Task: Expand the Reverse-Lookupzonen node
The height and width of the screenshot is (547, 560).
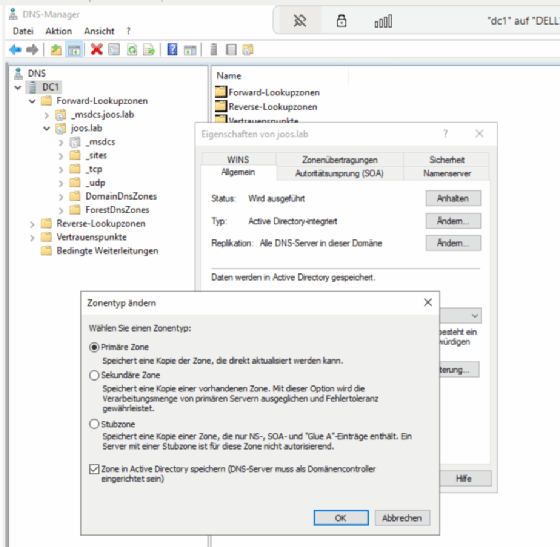Action: pos(32,225)
